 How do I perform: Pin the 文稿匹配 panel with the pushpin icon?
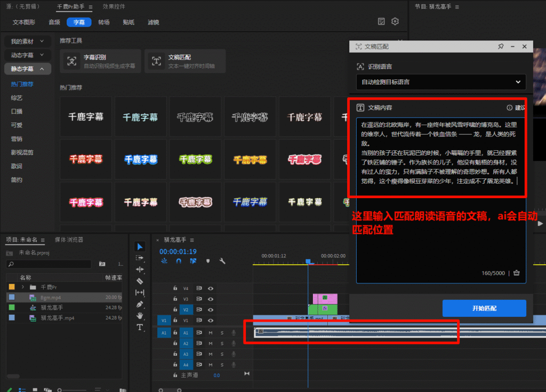[x=501, y=47]
